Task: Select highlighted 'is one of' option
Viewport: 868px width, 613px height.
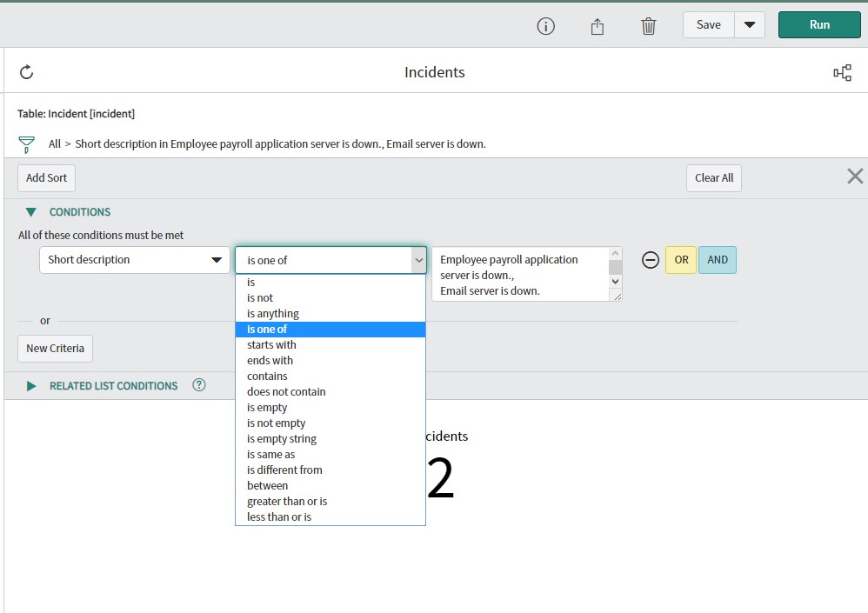Action: (331, 330)
